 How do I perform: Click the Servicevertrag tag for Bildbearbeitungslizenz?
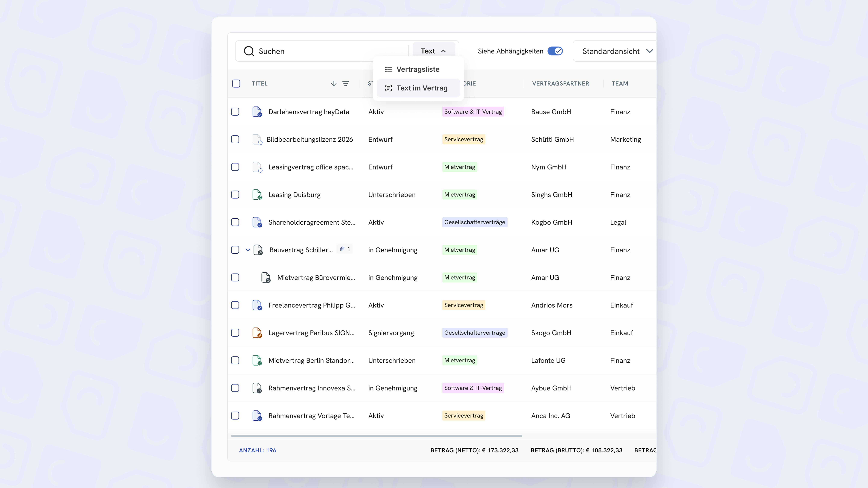pyautogui.click(x=463, y=139)
